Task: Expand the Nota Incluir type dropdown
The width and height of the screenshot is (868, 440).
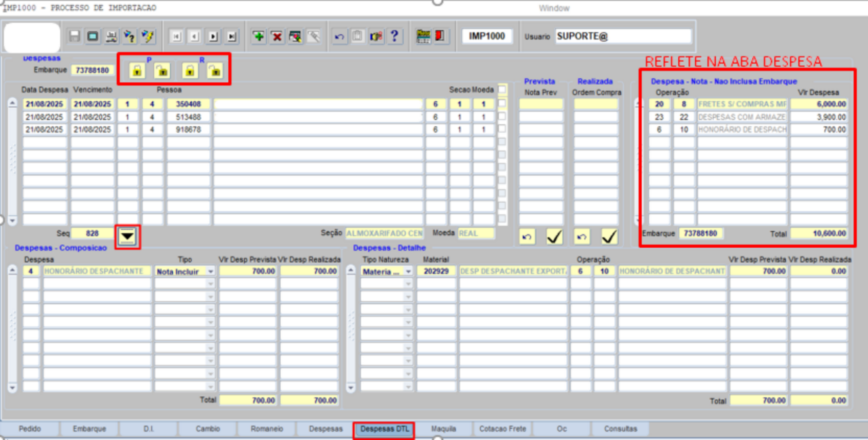Action: click(210, 271)
